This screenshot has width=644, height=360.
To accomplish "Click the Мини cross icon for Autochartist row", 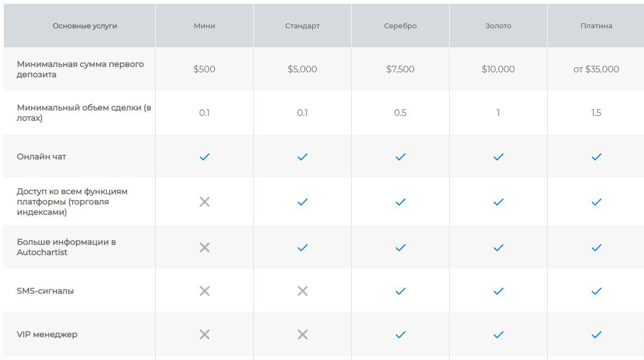I will coord(204,247).
